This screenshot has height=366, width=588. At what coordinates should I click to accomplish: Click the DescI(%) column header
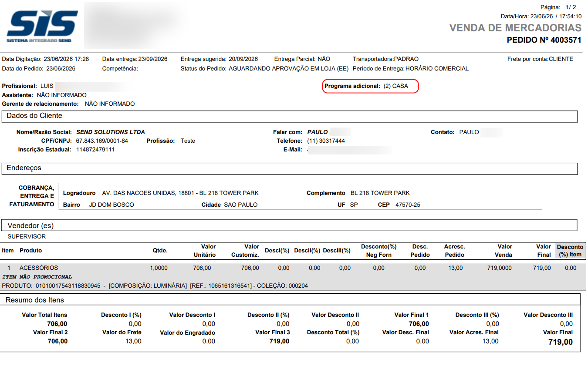277,251
